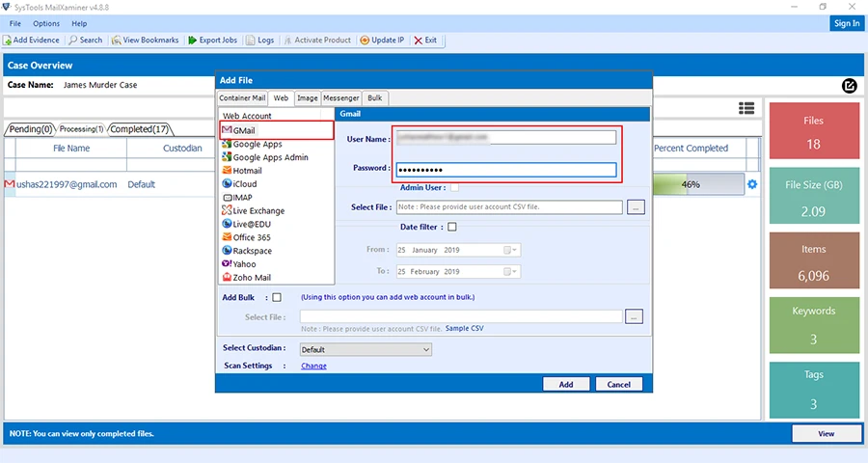Screen dimensions: 868x463
Task: Click the gear icon beside progress bar
Action: point(752,184)
